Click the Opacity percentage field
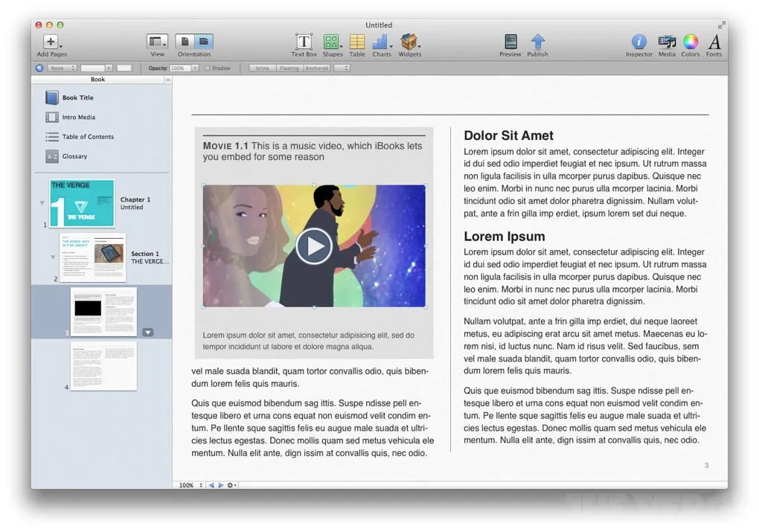 tap(180, 68)
